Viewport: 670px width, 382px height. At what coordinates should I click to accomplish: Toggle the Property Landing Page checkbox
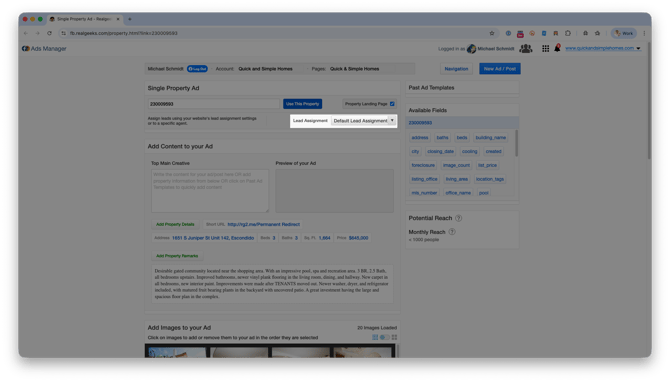(x=392, y=104)
